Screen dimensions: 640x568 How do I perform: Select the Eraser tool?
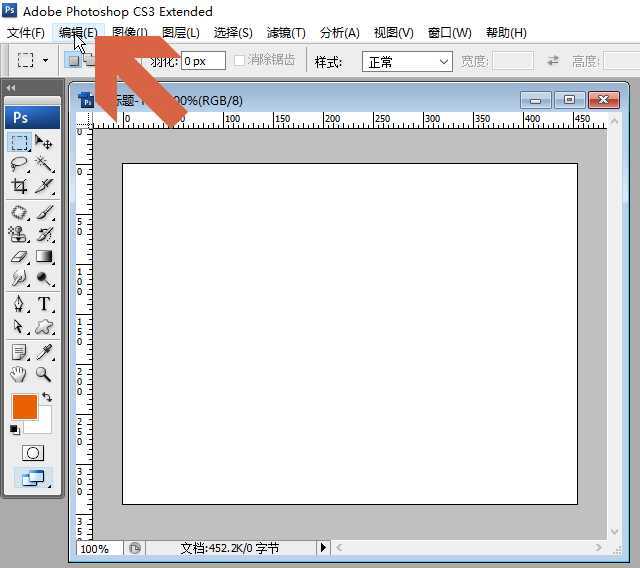pos(20,257)
